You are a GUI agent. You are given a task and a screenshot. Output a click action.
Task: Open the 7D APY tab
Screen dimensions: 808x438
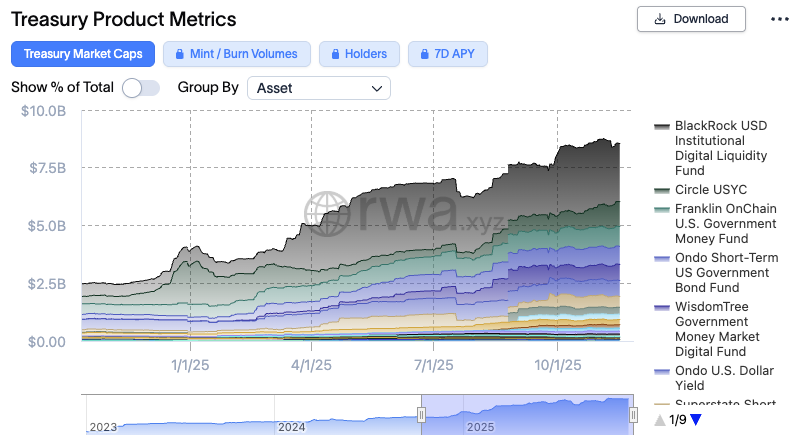point(448,54)
